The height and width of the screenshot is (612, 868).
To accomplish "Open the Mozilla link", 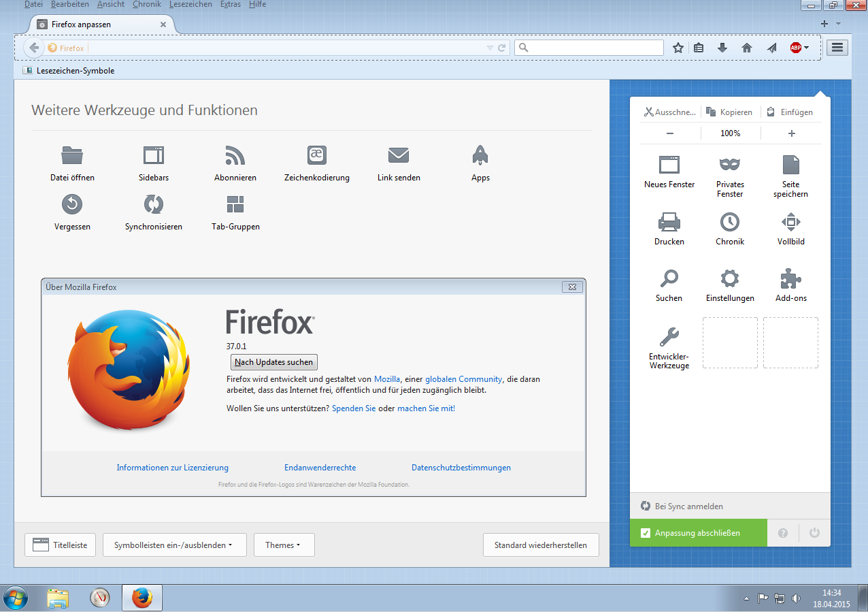I will click(387, 379).
